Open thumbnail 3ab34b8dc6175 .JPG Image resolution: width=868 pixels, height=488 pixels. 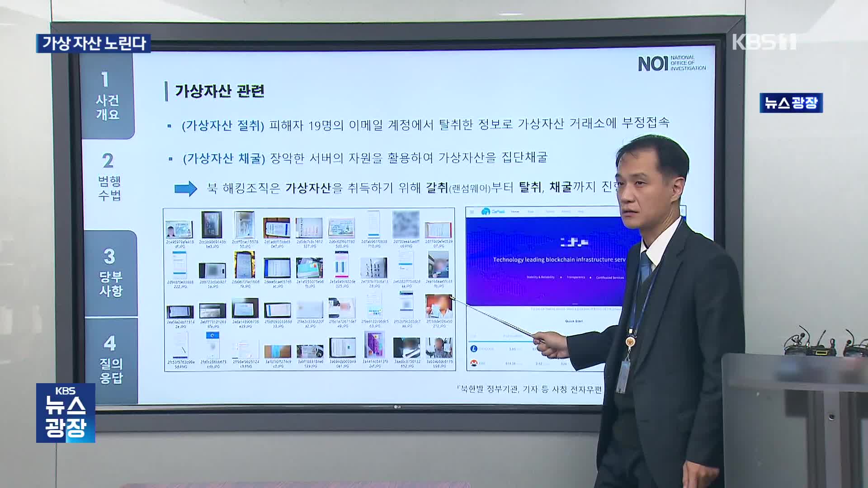click(439, 348)
